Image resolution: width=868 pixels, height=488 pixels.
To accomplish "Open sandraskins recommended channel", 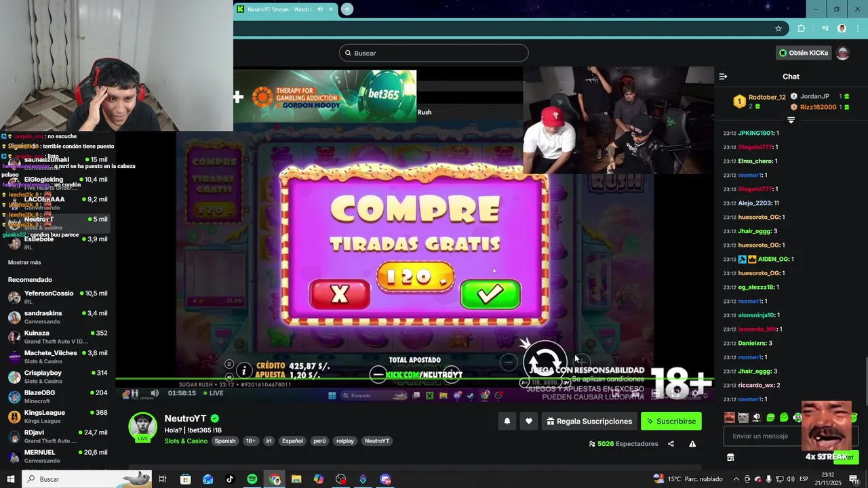I will (x=58, y=317).
